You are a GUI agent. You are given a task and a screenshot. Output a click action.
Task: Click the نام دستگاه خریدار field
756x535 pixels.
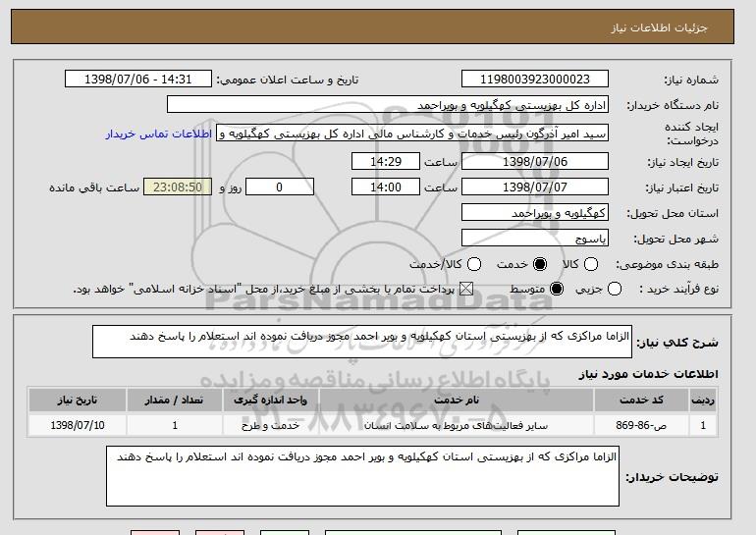click(x=388, y=105)
